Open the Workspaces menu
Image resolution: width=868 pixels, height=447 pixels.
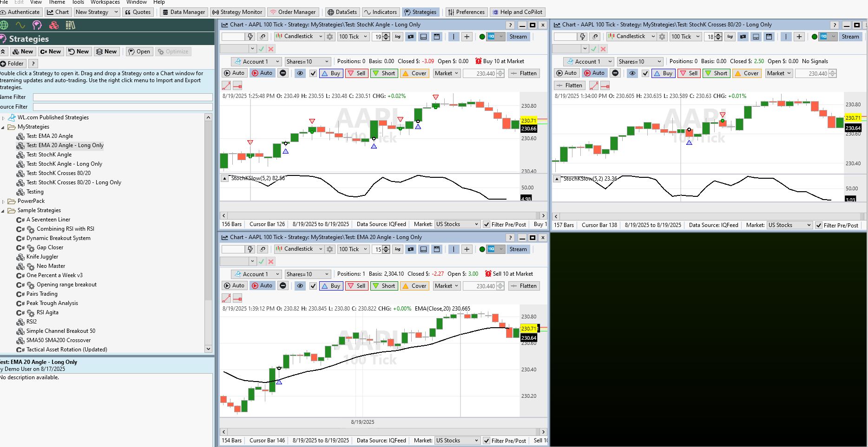105,2
